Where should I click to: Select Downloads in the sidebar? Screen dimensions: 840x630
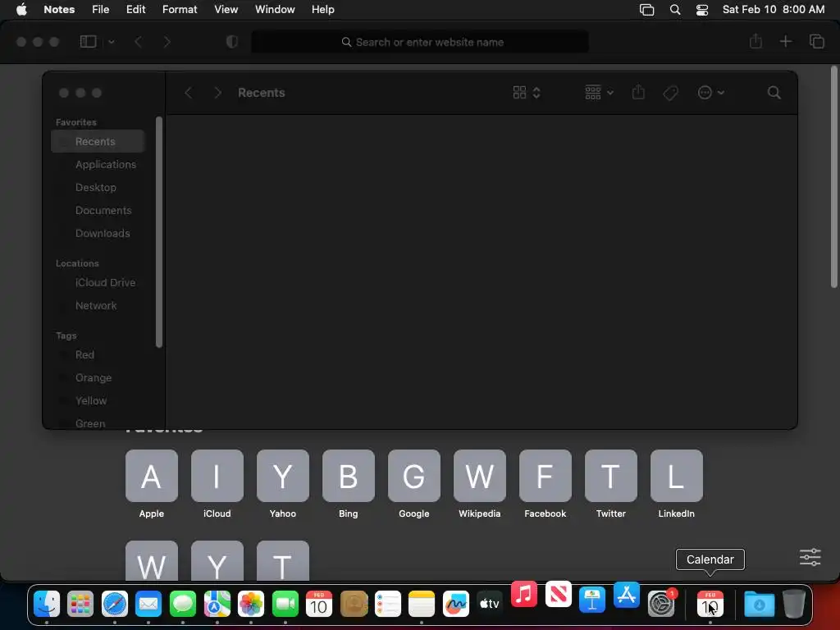point(98,234)
